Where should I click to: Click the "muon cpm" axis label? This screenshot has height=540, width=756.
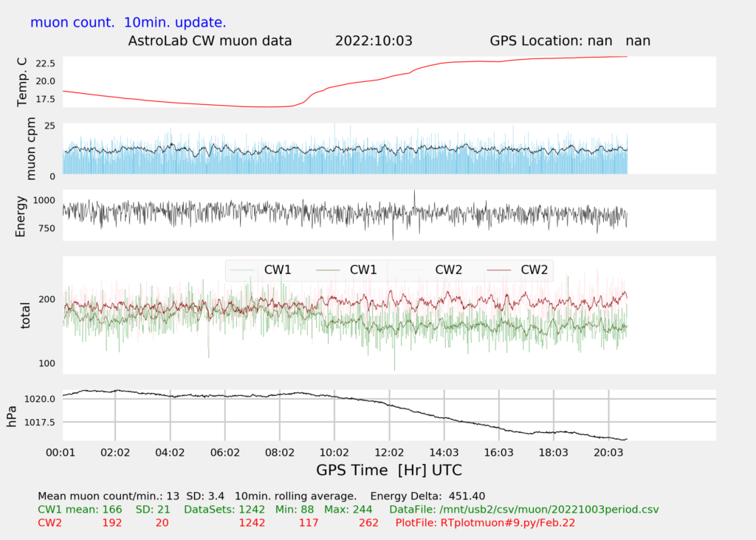[31, 149]
